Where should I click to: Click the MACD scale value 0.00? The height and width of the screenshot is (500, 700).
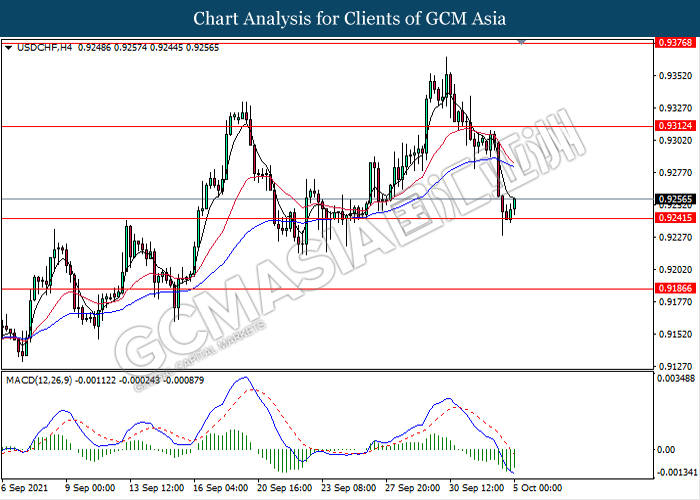666,450
